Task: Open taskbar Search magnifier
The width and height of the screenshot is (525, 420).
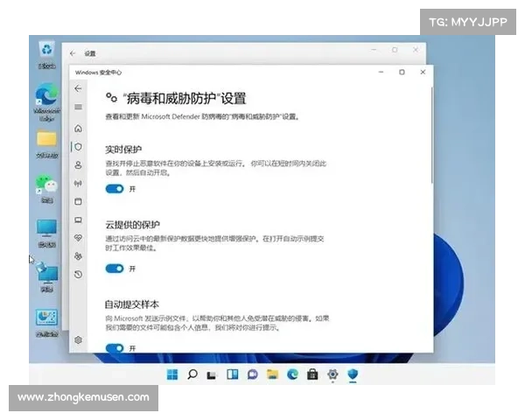Action: coord(192,374)
